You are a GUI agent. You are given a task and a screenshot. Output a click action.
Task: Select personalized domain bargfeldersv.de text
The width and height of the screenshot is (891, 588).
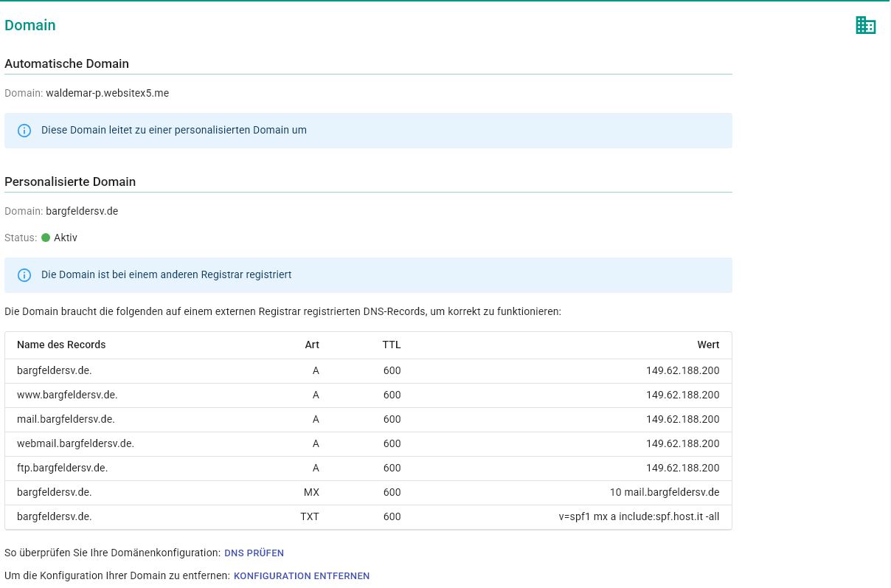point(82,211)
